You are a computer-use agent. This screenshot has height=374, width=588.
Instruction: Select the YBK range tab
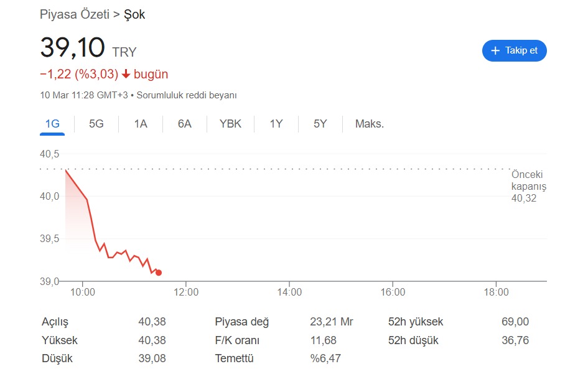pos(230,124)
